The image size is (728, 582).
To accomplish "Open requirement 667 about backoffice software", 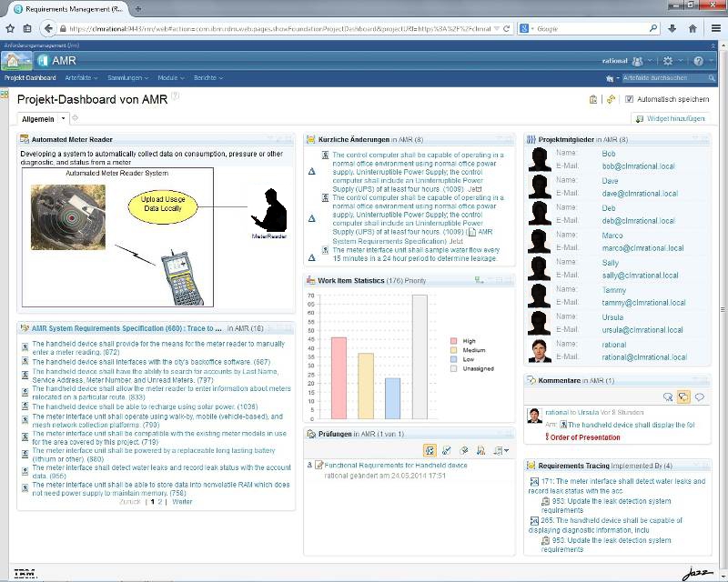I will pyautogui.click(x=151, y=362).
